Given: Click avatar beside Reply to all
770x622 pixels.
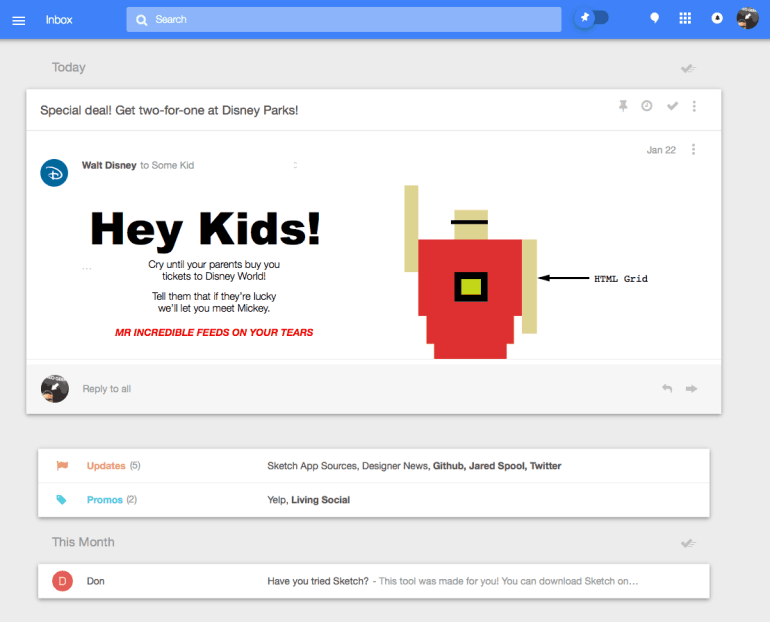Looking at the screenshot, I should [55, 389].
